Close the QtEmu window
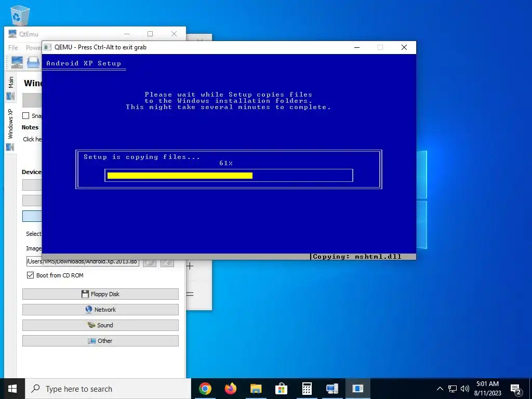Screen dimensions: 532x399 (174, 34)
